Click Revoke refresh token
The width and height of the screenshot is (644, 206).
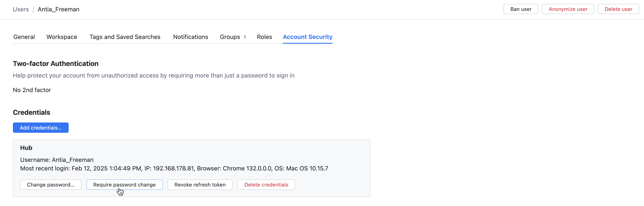coord(200,185)
